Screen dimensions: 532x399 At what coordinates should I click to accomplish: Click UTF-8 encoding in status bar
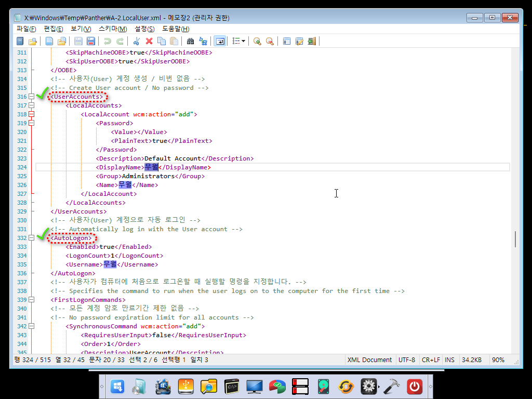pos(407,360)
